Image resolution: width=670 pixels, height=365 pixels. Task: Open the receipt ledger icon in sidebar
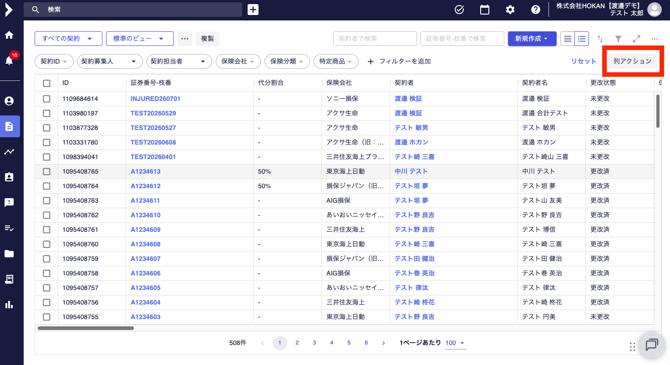[x=9, y=279]
